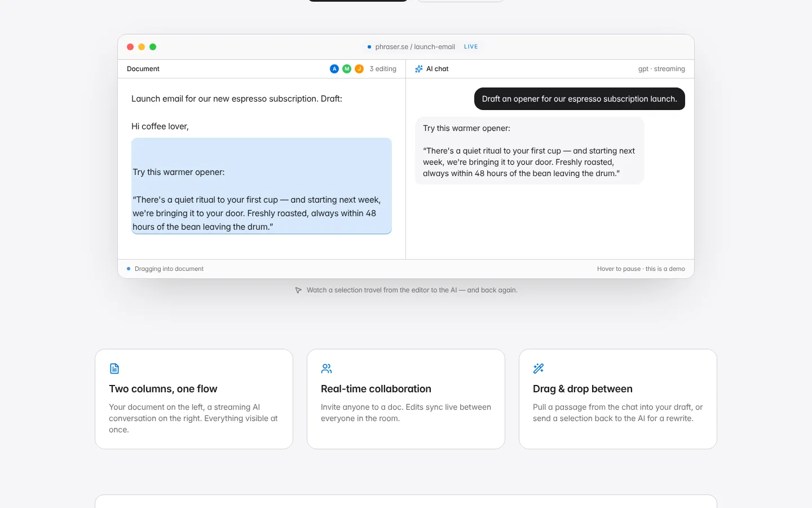This screenshot has width=812, height=508.
Task: Click the blue status dot by Dragging into document
Action: pyautogui.click(x=129, y=269)
